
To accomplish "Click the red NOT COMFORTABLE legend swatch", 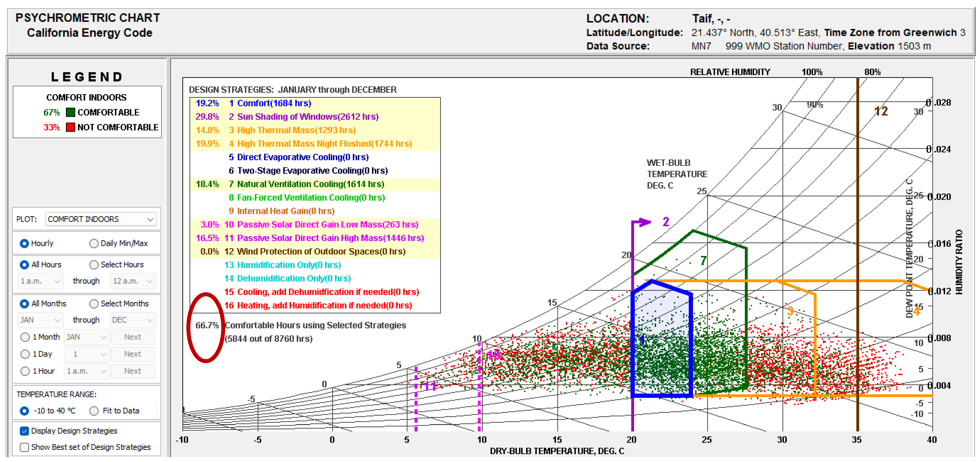I will coord(70,127).
